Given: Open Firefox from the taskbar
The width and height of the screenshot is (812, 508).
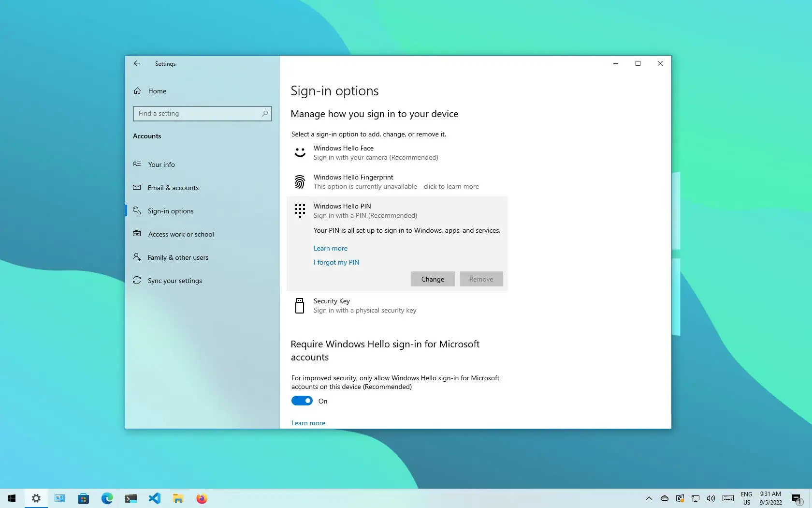Looking at the screenshot, I should (202, 499).
